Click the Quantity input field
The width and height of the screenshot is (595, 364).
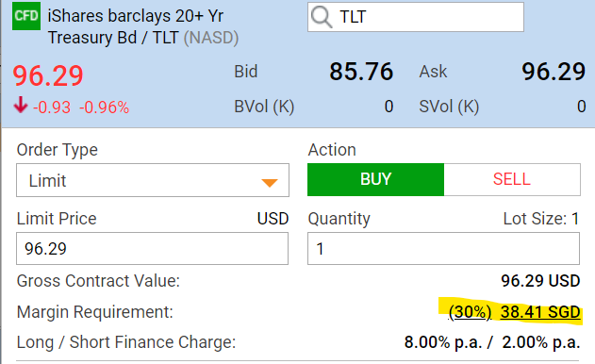[443, 249]
